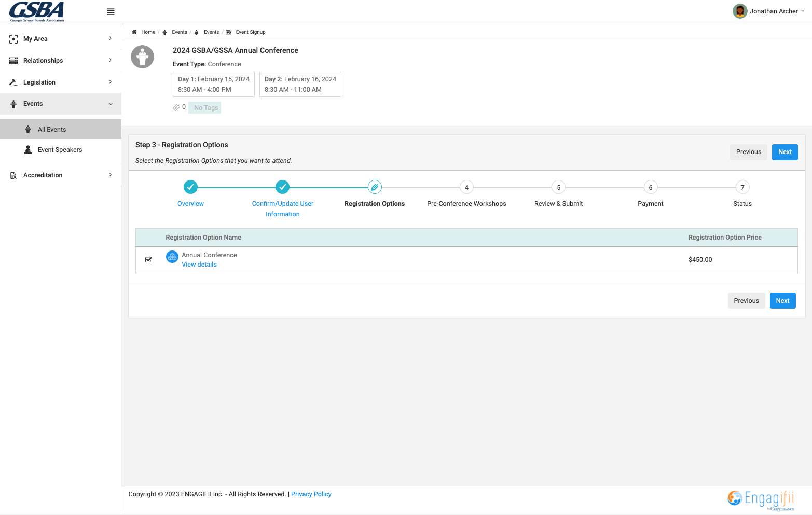This screenshot has width=812, height=515.
Task: Click the Legislation gavel icon
Action: (13, 82)
